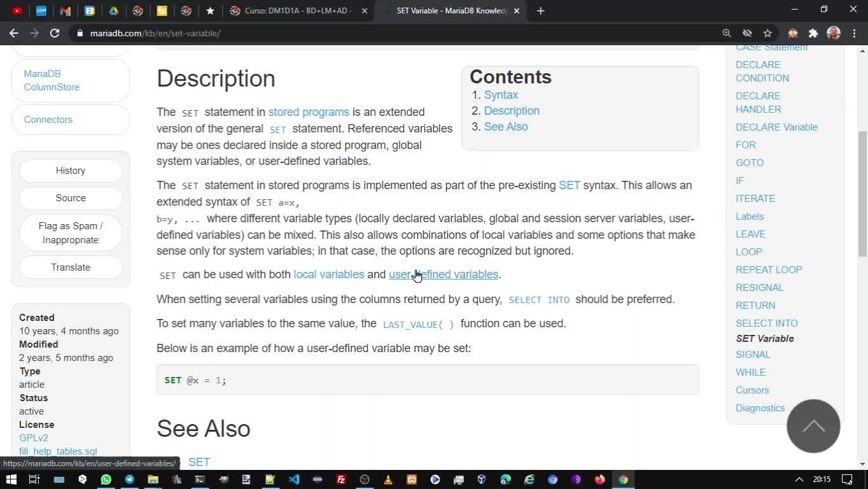Jump to See Also in Contents
The image size is (868, 489).
(x=506, y=127)
